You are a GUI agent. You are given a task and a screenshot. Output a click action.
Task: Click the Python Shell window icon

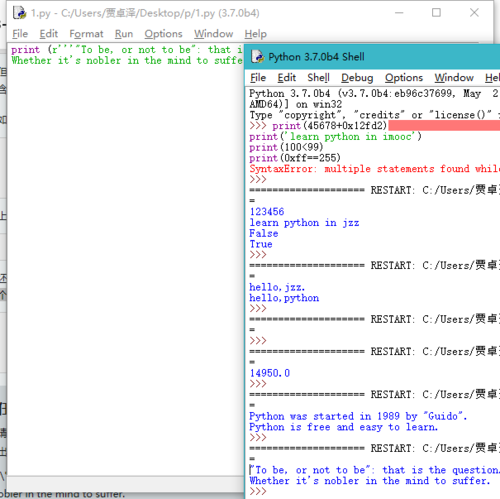pos(257,57)
